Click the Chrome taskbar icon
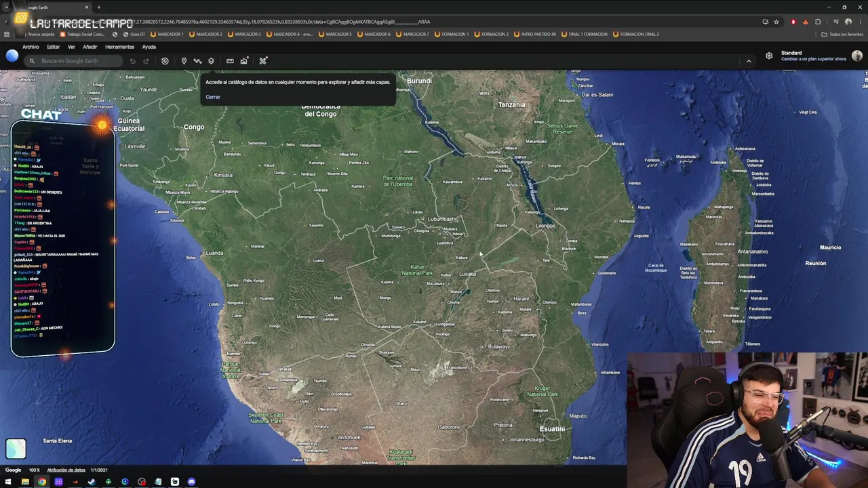The image size is (868, 488). coord(42,482)
